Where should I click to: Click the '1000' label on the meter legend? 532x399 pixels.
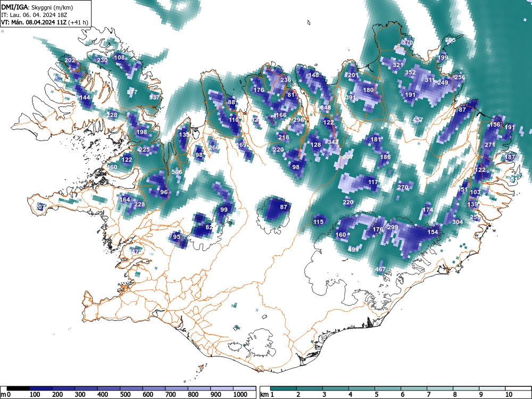coord(240,395)
